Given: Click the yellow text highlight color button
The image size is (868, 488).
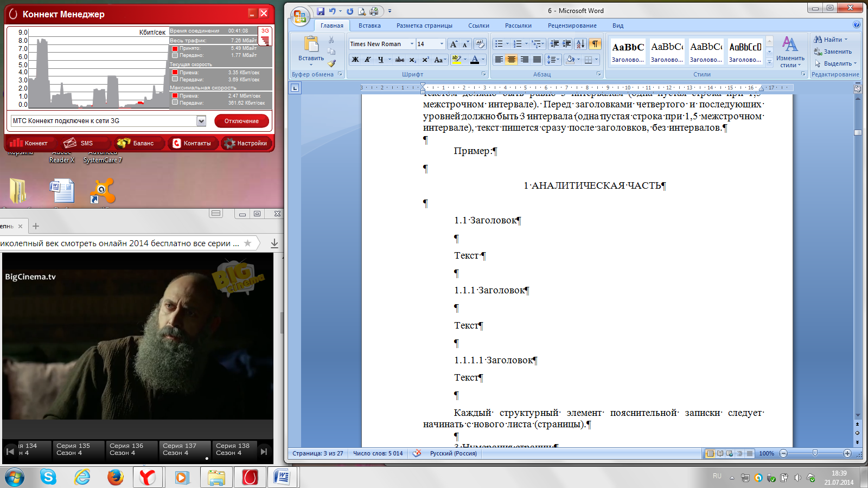Looking at the screenshot, I should pos(456,60).
